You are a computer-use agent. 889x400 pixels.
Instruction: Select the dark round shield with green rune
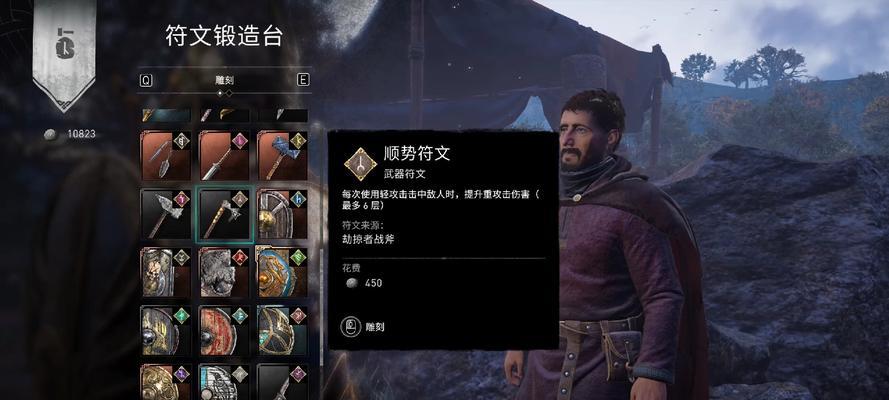tap(166, 331)
